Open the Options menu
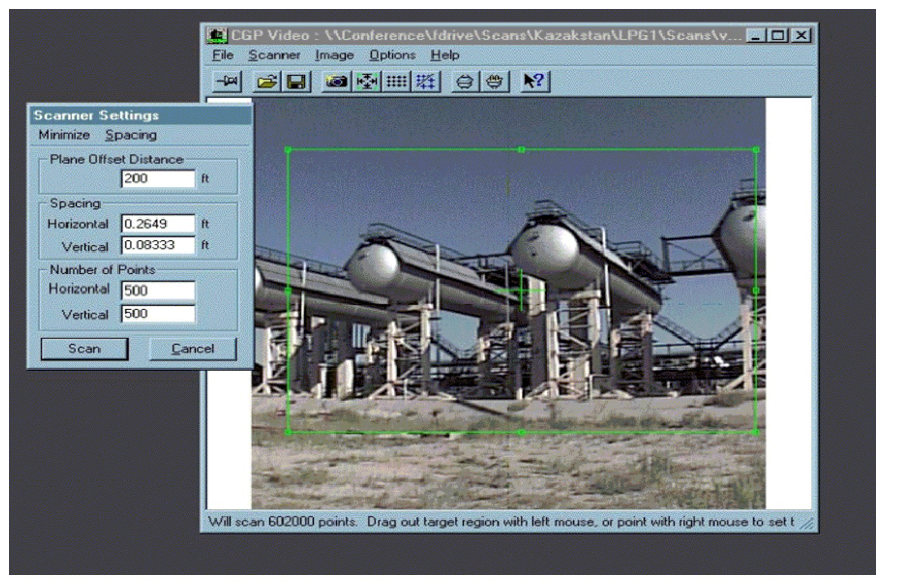 [x=392, y=55]
